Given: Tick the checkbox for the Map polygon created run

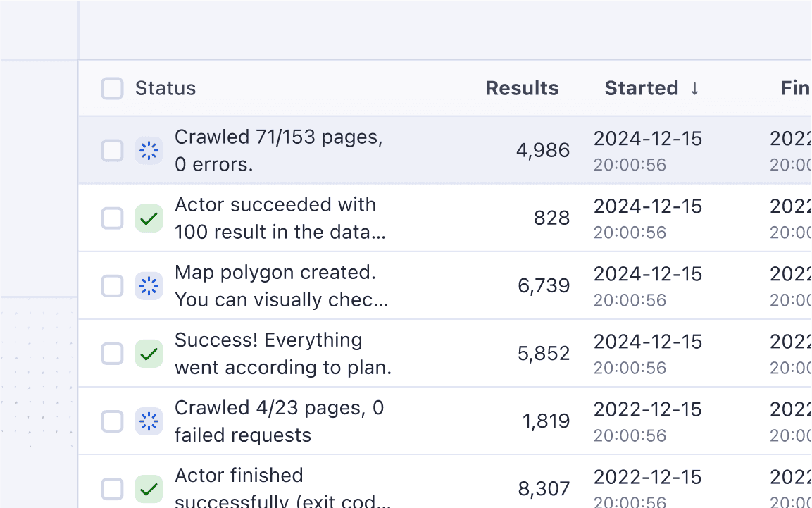Looking at the screenshot, I should tap(112, 286).
